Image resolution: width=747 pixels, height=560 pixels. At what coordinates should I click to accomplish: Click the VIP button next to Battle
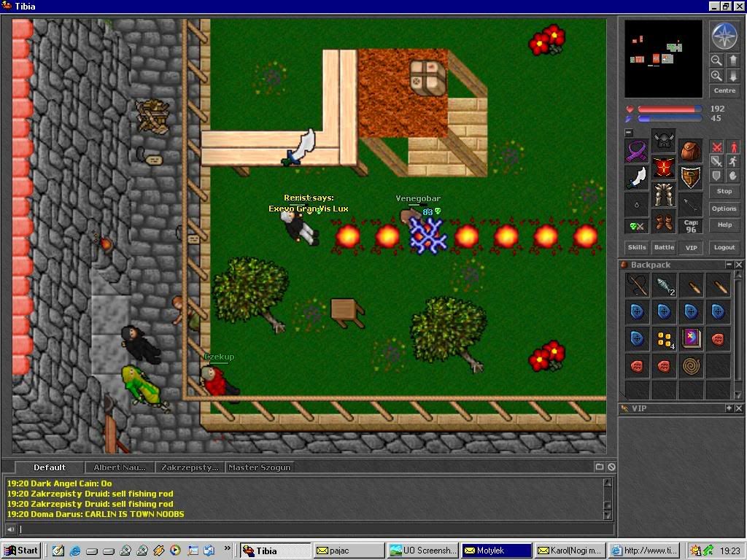tap(692, 248)
